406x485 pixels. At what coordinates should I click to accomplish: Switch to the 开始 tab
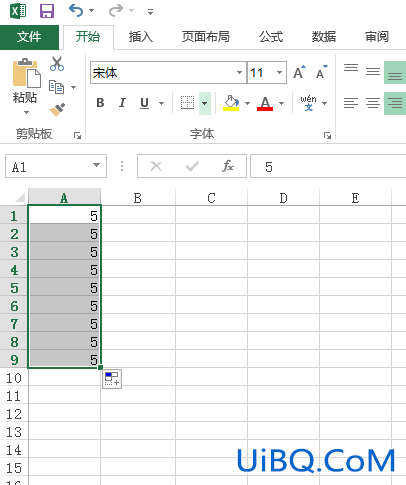pos(88,37)
